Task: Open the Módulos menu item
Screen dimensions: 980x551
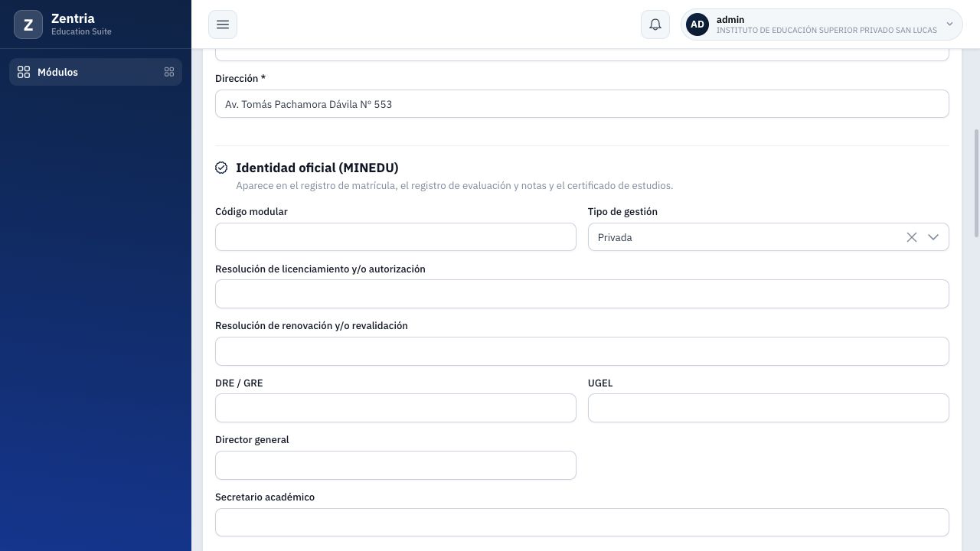Action: (96, 72)
